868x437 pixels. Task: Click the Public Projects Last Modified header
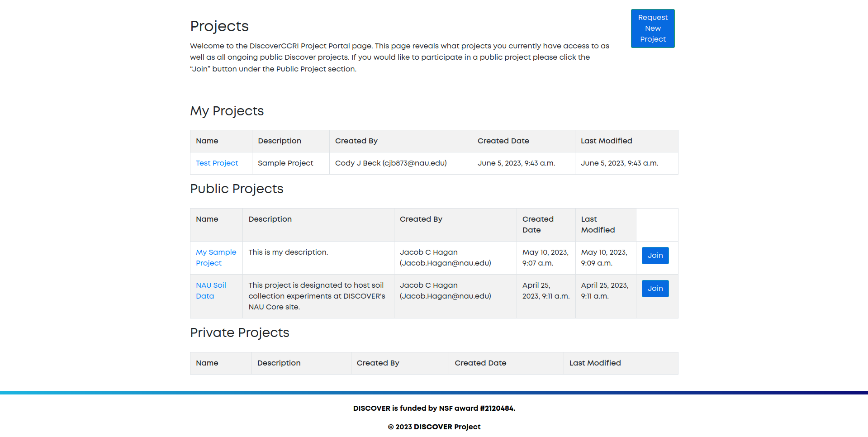606,225
